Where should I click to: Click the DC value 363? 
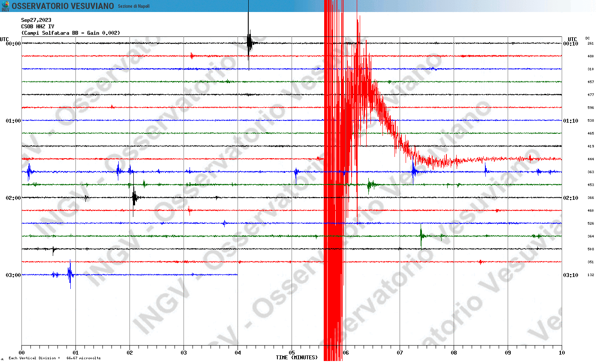[x=590, y=172]
